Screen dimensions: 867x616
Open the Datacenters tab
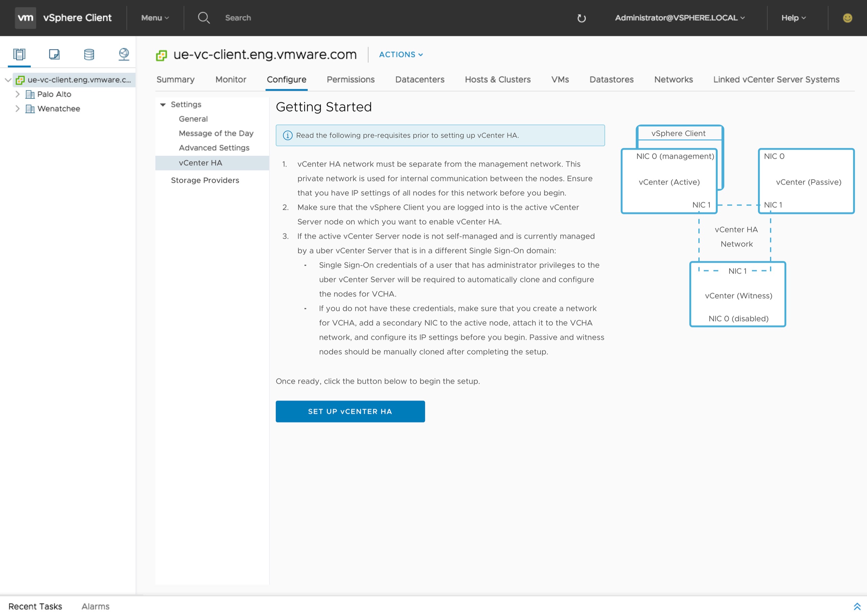[420, 80]
